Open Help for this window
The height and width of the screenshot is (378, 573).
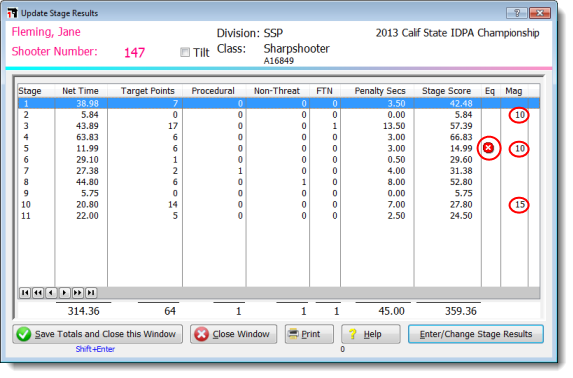[x=371, y=334]
